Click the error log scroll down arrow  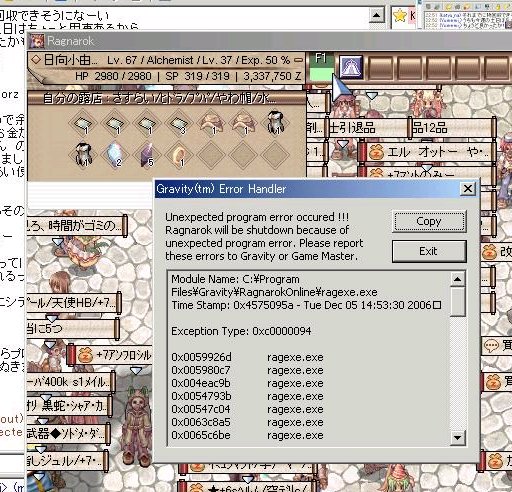pyautogui.click(x=457, y=437)
